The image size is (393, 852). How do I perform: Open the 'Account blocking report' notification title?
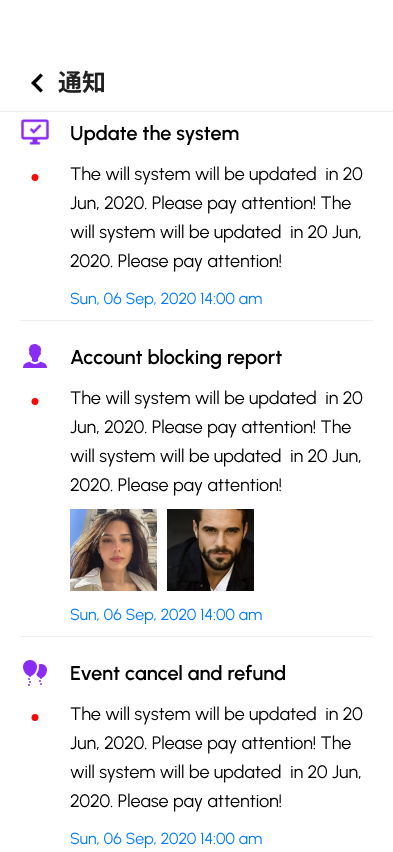176,358
